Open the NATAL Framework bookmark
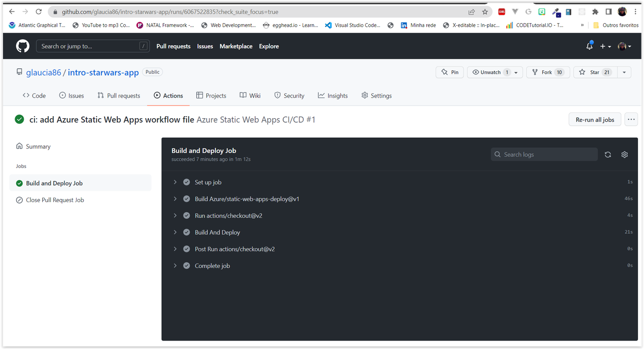Screen dimensions: 644x349 pyautogui.click(x=166, y=25)
